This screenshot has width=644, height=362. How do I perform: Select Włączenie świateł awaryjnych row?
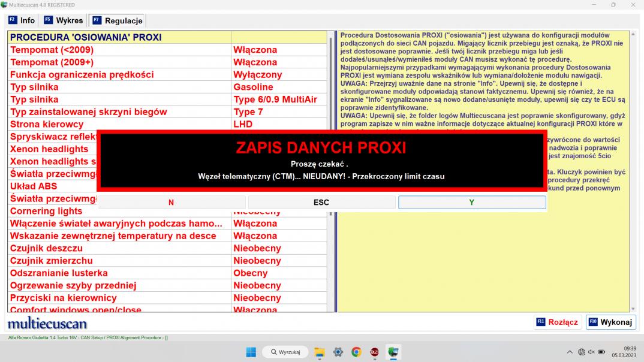pyautogui.click(x=167, y=224)
